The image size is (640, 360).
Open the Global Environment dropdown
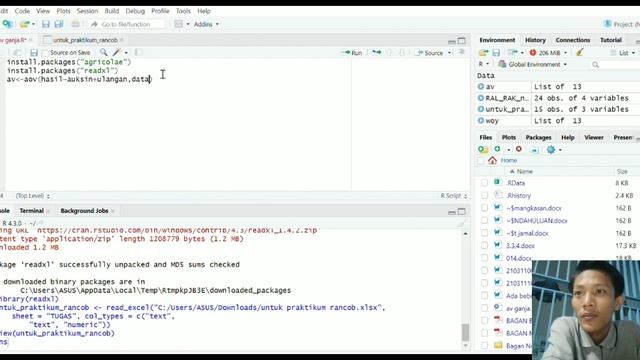click(x=532, y=64)
